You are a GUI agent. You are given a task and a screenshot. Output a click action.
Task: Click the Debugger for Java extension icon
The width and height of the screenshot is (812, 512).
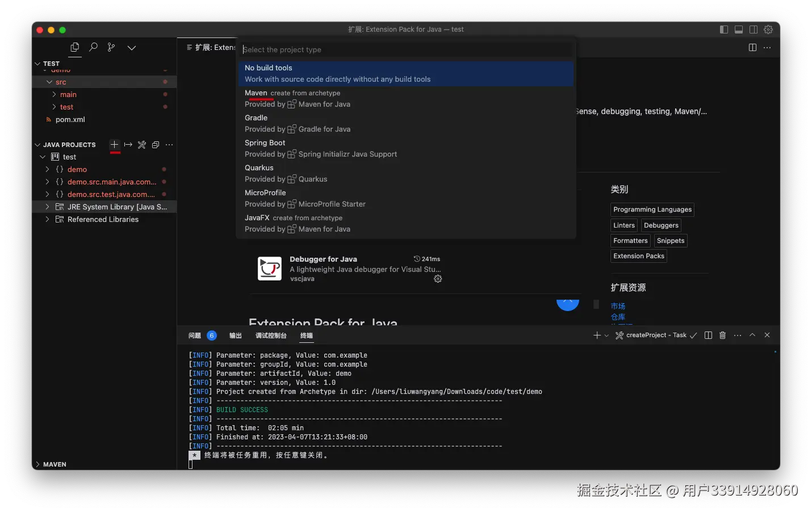tap(270, 268)
